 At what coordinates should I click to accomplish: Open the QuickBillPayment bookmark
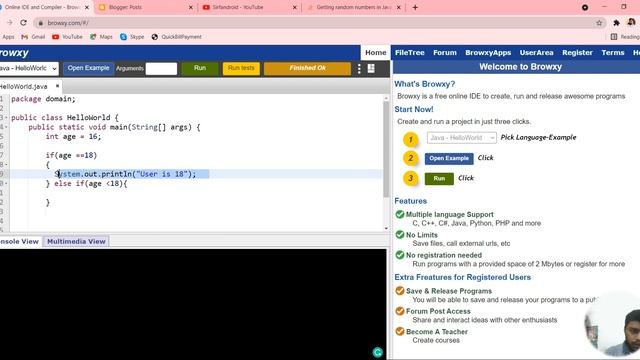point(176,37)
